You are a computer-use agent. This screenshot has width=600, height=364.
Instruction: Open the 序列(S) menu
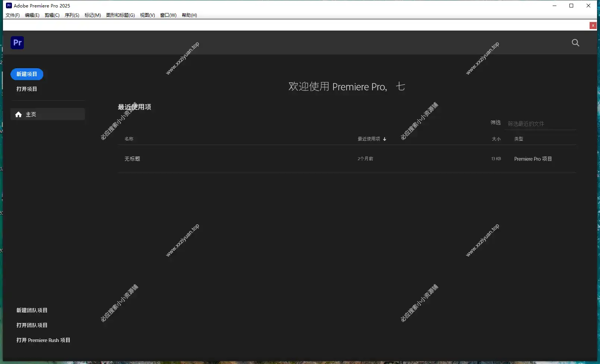pos(72,15)
